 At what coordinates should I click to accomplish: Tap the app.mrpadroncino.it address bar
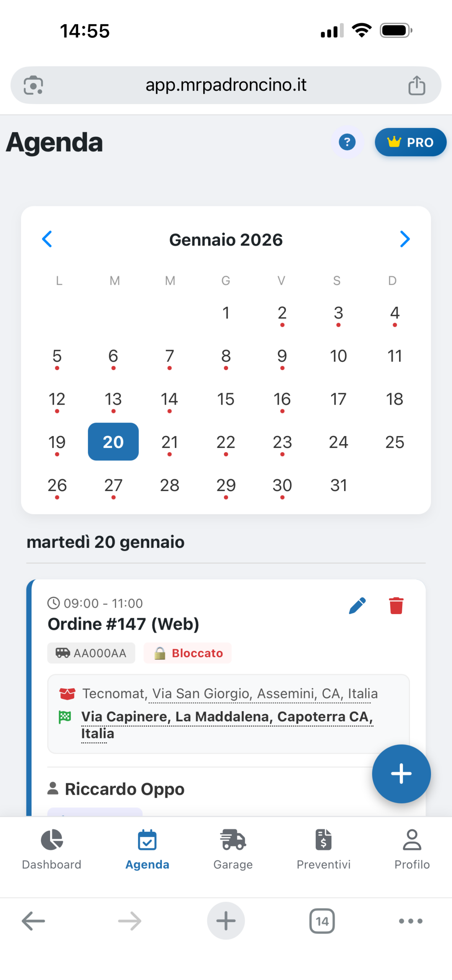coord(226,85)
